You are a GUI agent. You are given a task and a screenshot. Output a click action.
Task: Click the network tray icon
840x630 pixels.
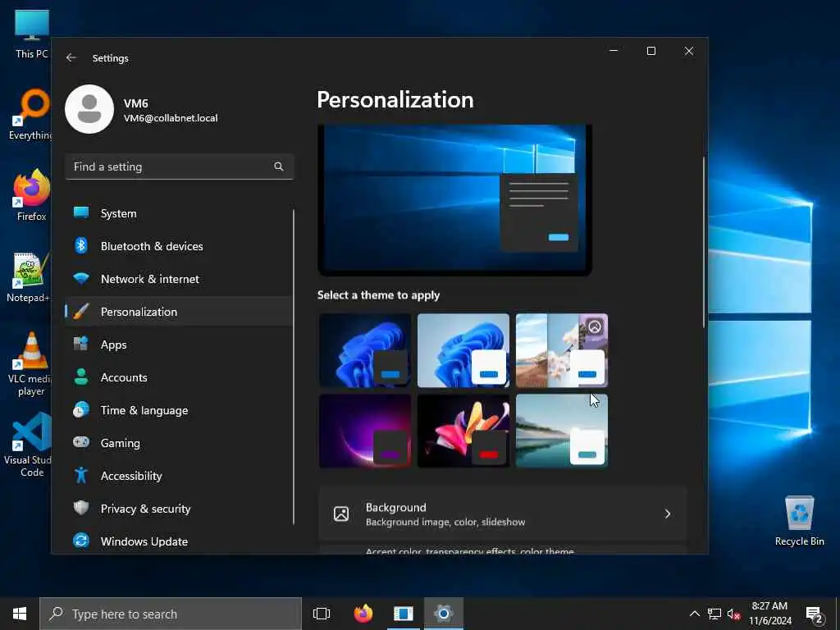click(714, 614)
